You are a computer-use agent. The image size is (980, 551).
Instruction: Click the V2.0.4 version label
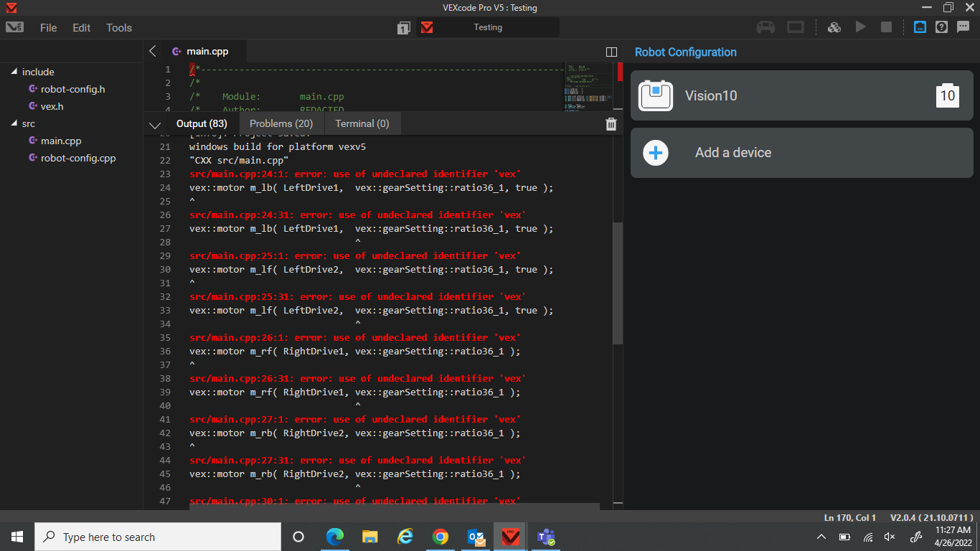coord(932,517)
